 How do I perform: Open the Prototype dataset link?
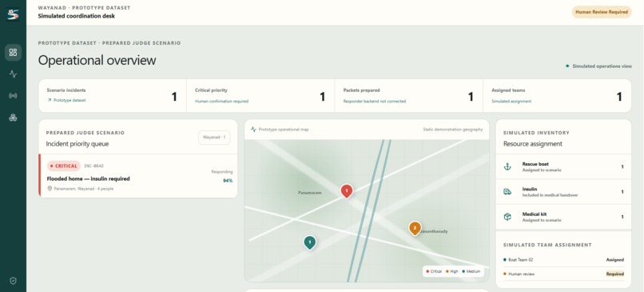tap(70, 100)
